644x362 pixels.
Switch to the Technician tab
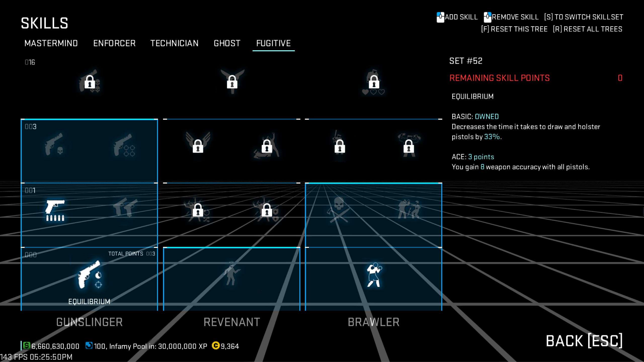pyautogui.click(x=174, y=43)
